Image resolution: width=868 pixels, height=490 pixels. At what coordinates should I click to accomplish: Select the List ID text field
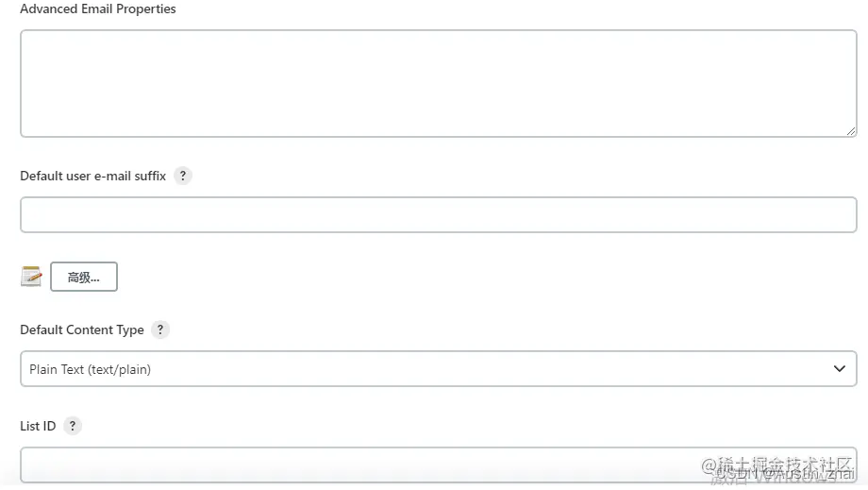click(439, 465)
